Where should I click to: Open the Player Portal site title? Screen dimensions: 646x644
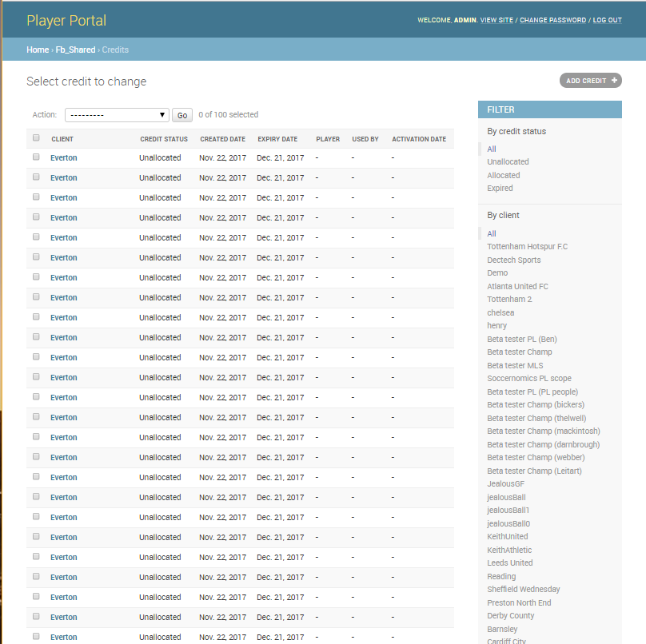66,21
